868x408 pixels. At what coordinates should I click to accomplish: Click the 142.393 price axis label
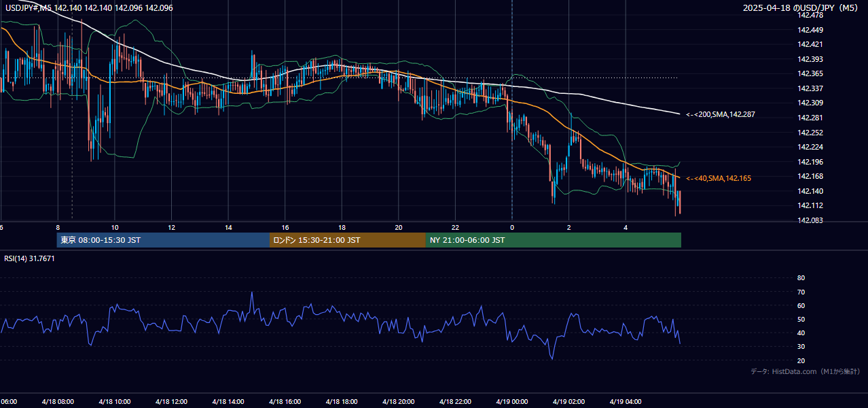(812, 59)
